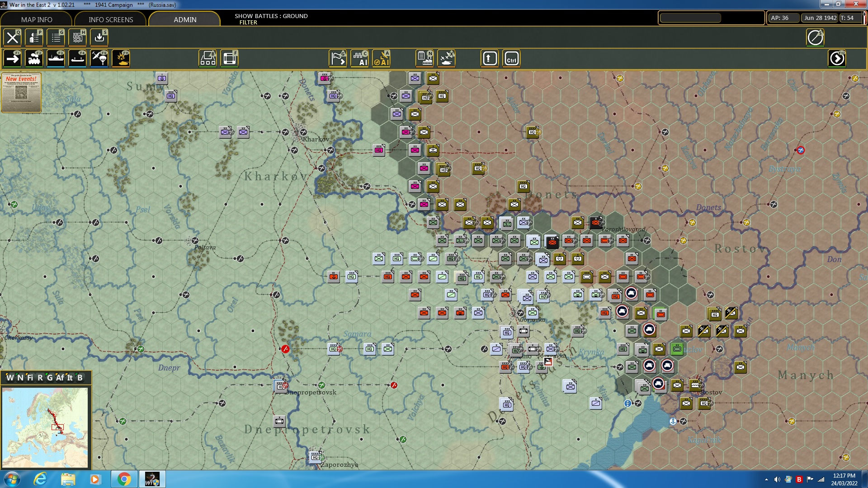Toggle the G front filter button

tap(50, 378)
